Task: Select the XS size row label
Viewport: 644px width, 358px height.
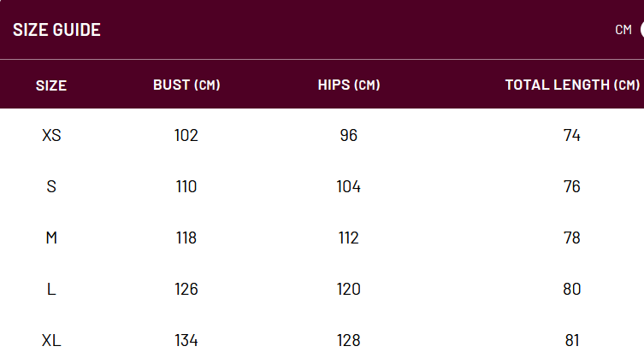Action: click(x=51, y=135)
